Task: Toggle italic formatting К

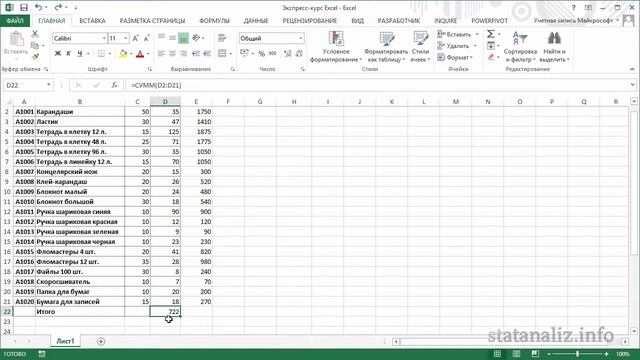Action: tap(69, 53)
